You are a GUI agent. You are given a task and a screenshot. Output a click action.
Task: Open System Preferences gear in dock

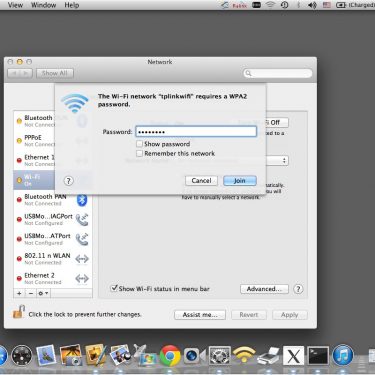pyautogui.click(x=219, y=356)
